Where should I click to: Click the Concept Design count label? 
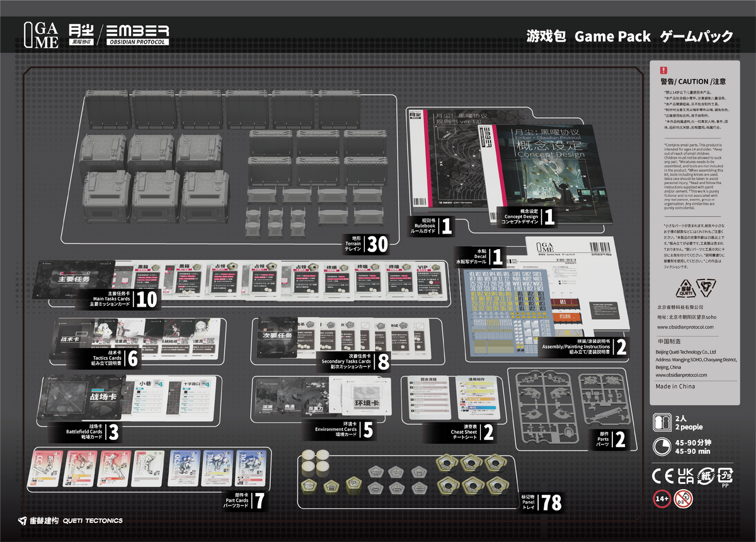pyautogui.click(x=528, y=218)
